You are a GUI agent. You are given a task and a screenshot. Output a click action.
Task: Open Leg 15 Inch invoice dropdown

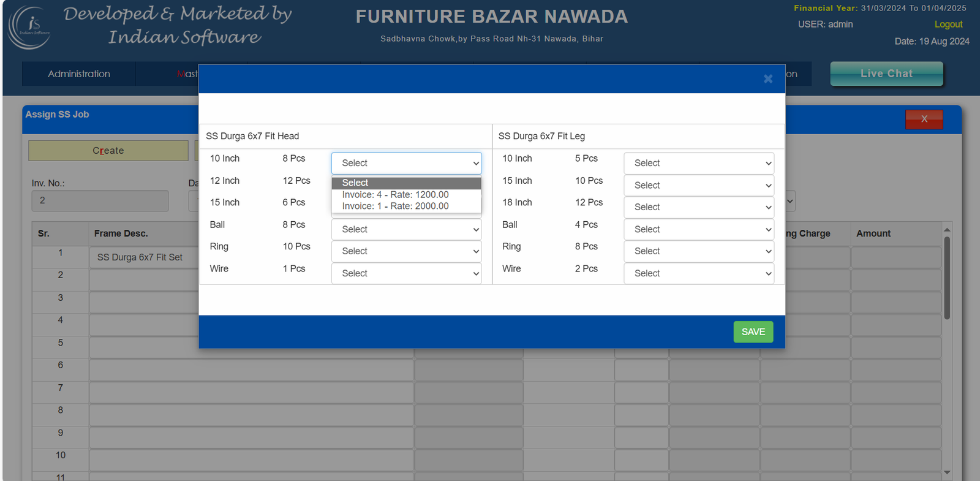699,185
